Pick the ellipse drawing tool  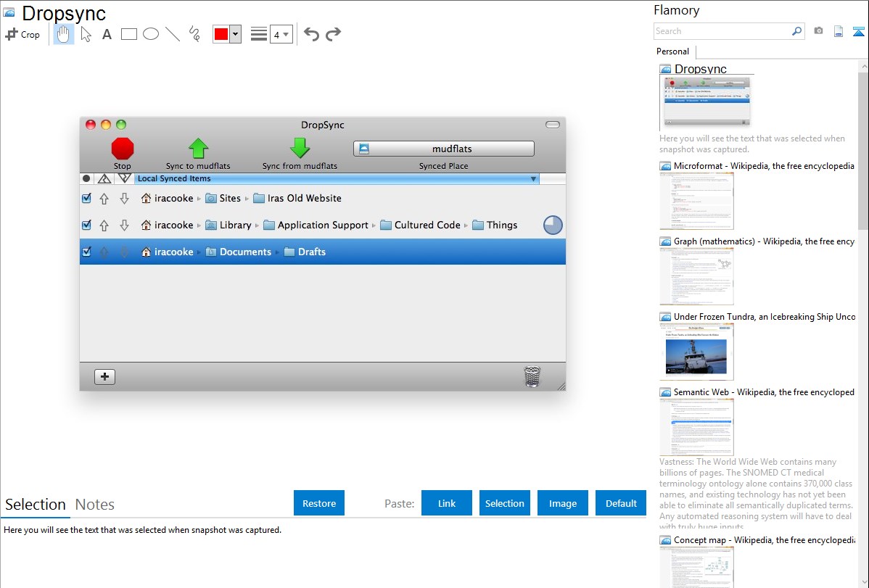pyautogui.click(x=151, y=34)
